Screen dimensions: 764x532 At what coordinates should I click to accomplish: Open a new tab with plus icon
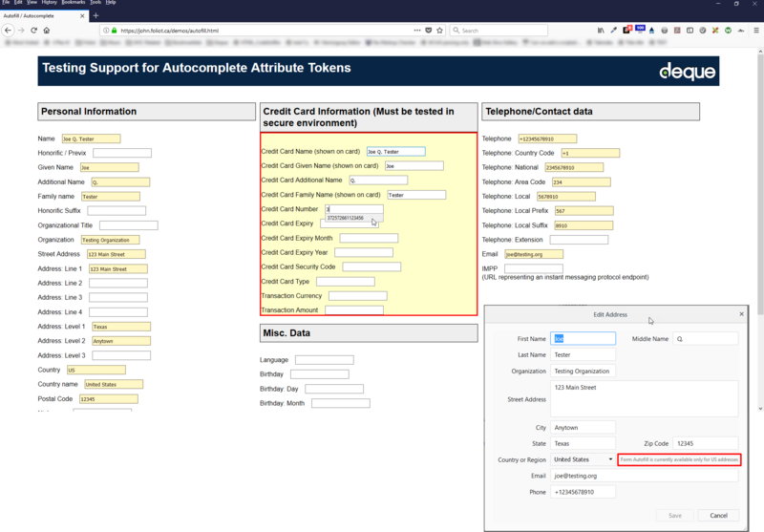tap(95, 15)
